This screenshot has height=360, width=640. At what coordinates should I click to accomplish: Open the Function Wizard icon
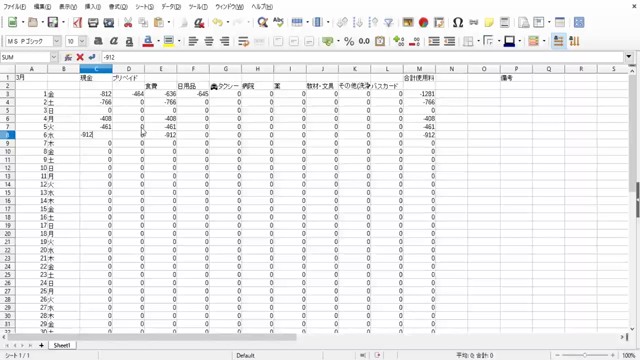(68, 57)
